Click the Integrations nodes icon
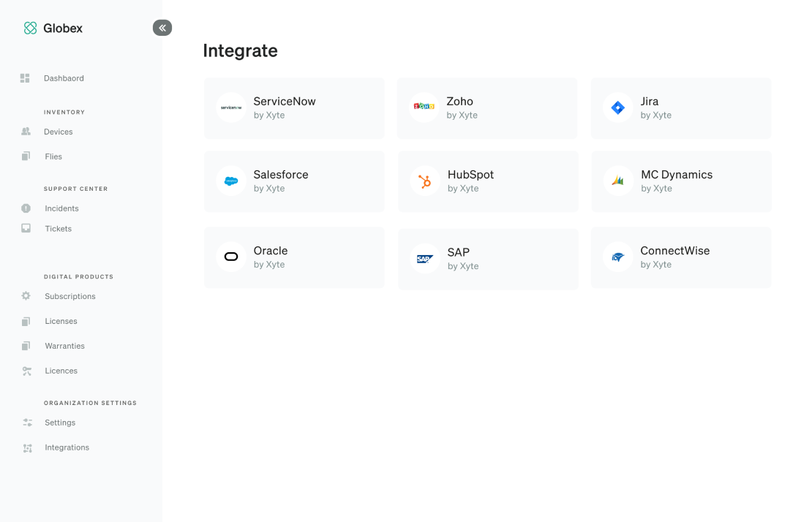Viewport: 812px width, 522px height. 28,448
